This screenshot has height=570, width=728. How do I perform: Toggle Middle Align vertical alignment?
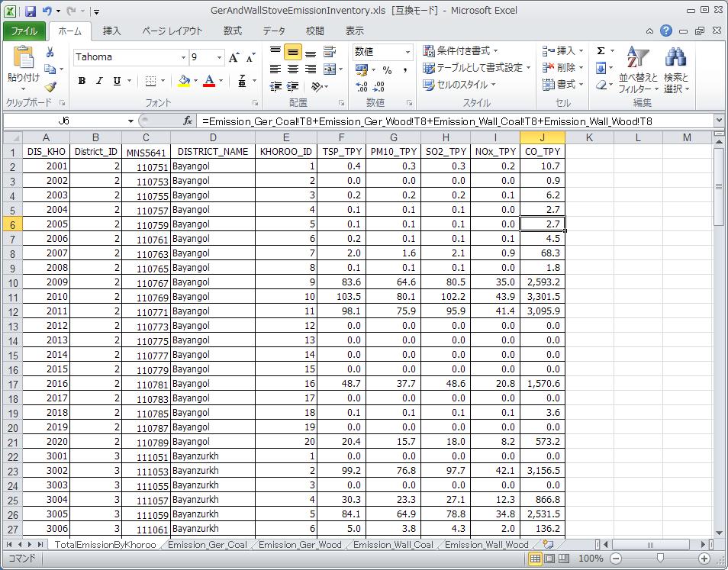293,52
